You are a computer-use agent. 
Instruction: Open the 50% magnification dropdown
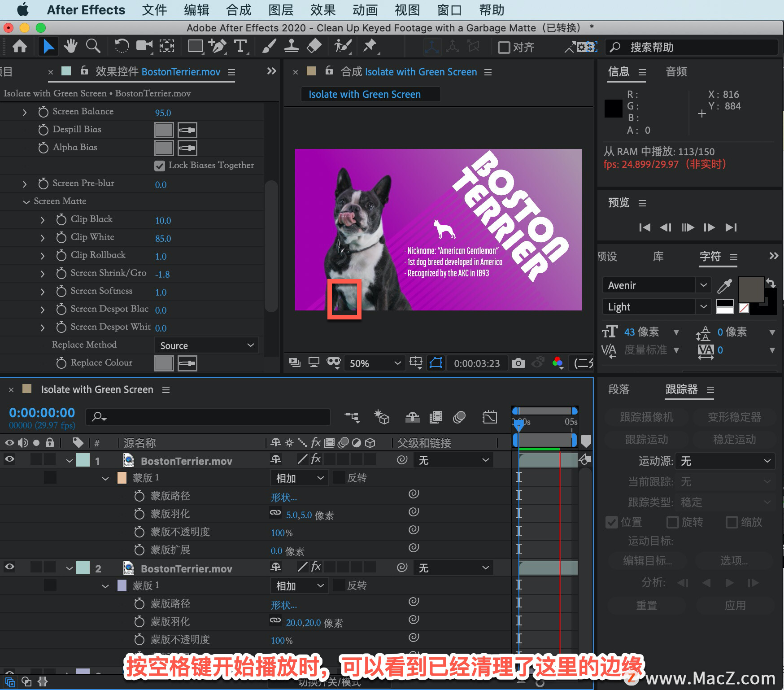(375, 363)
